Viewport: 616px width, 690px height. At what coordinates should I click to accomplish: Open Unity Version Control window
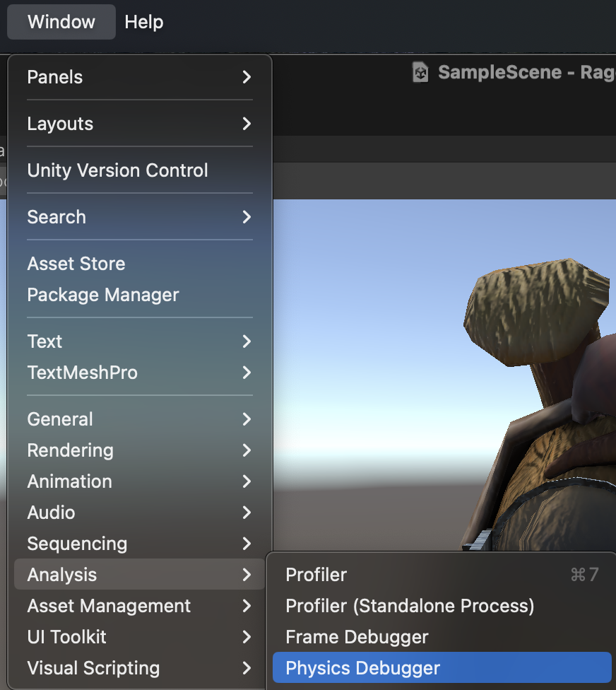tap(139, 170)
